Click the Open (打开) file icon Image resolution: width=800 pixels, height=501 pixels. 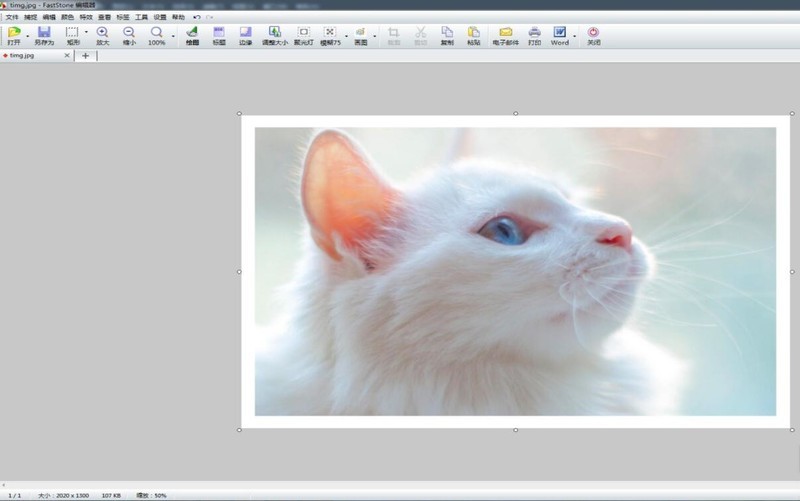pyautogui.click(x=13, y=33)
